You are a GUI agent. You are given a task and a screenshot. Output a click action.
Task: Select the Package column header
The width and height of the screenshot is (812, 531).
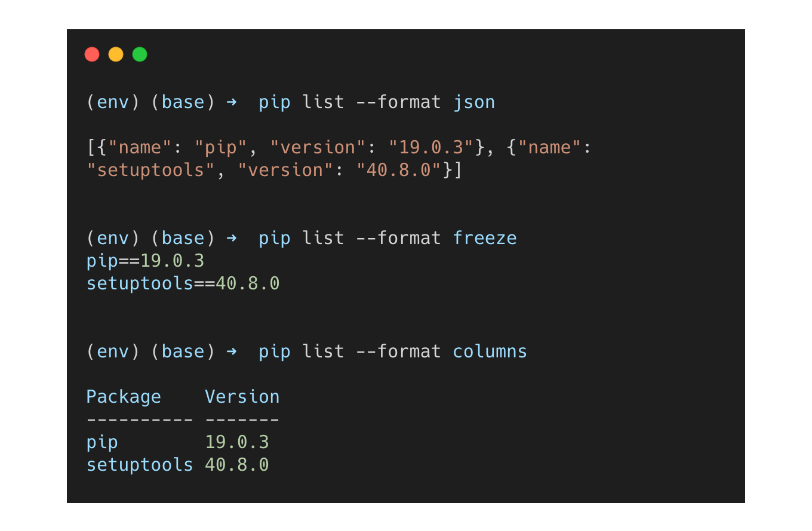tap(124, 396)
